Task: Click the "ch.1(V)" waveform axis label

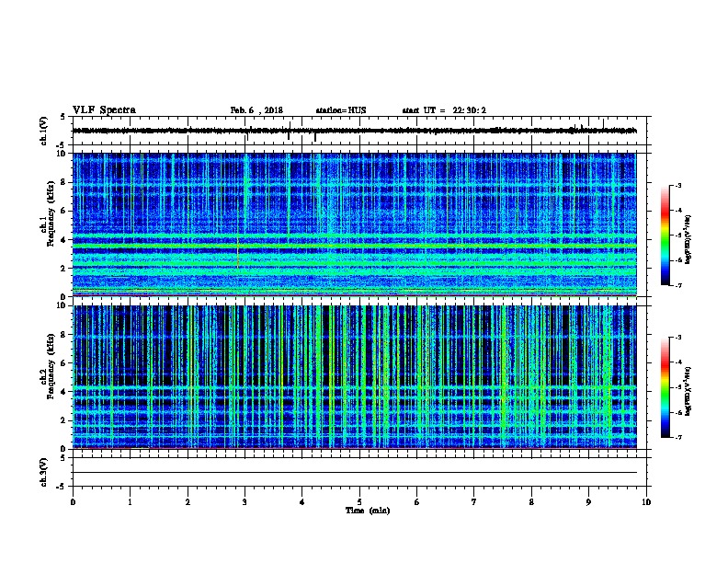Action: point(43,131)
